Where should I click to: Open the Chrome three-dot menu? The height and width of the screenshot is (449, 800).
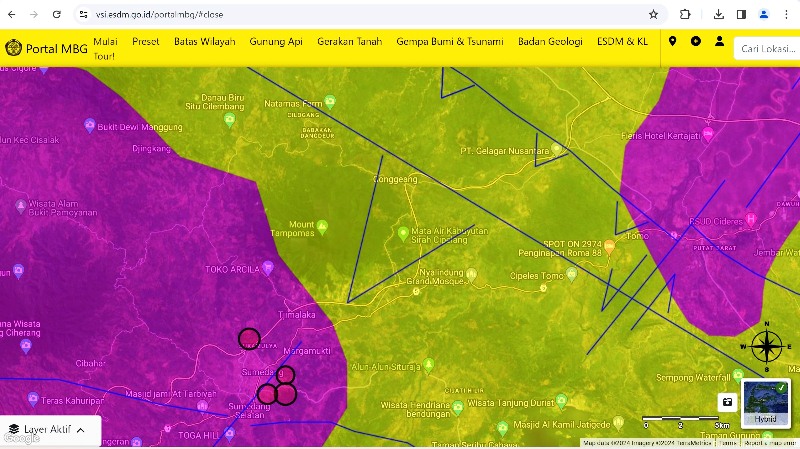[x=786, y=14]
